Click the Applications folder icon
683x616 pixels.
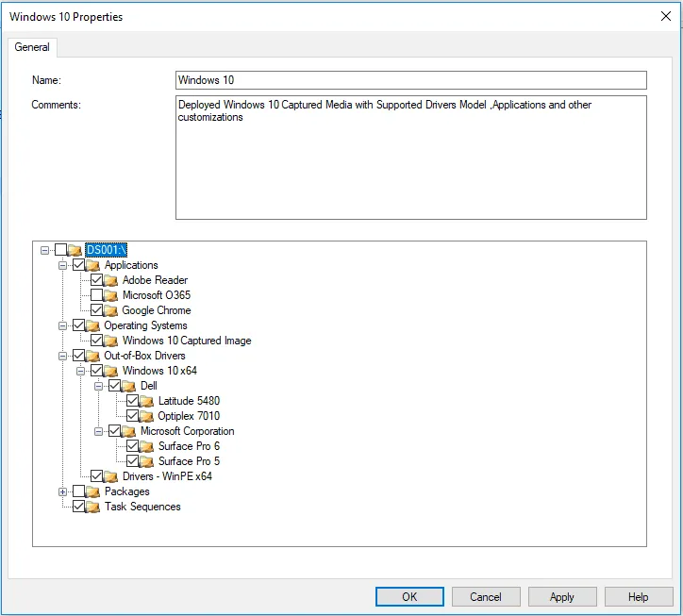92,265
